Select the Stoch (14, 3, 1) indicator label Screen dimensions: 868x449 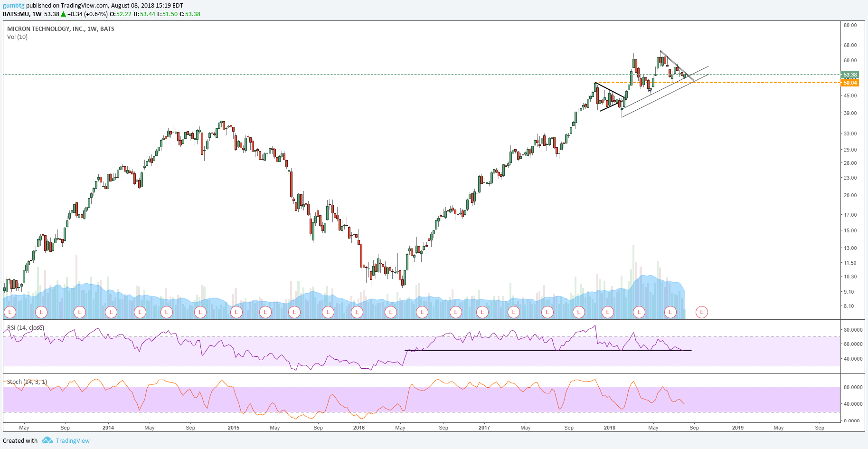click(x=27, y=382)
